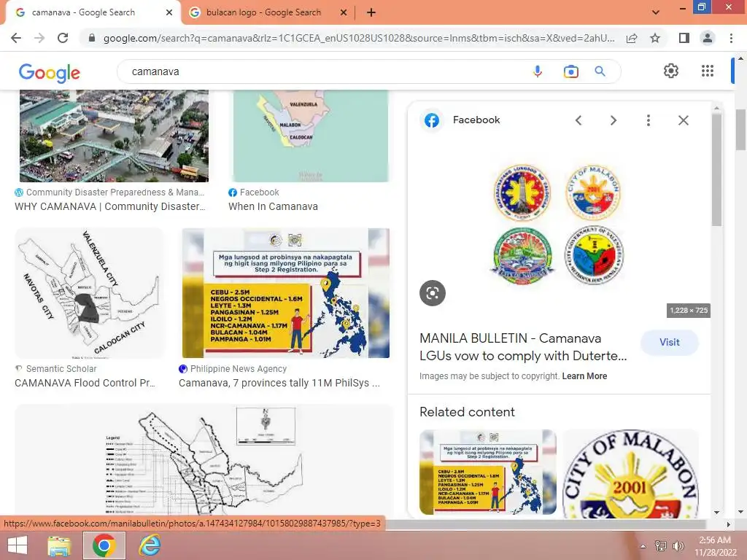
Task: Click the page vertical scrollbar thumb
Action: [x=740, y=130]
